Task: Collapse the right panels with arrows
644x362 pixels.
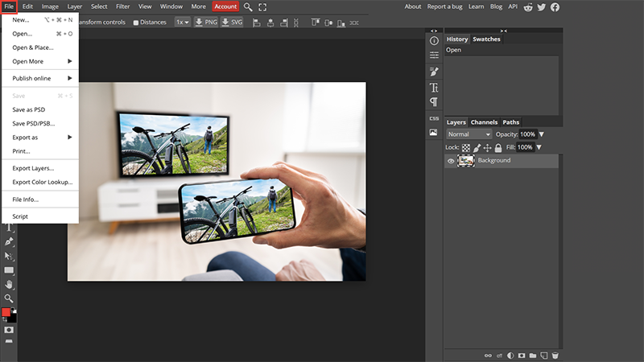Action: pyautogui.click(x=504, y=31)
